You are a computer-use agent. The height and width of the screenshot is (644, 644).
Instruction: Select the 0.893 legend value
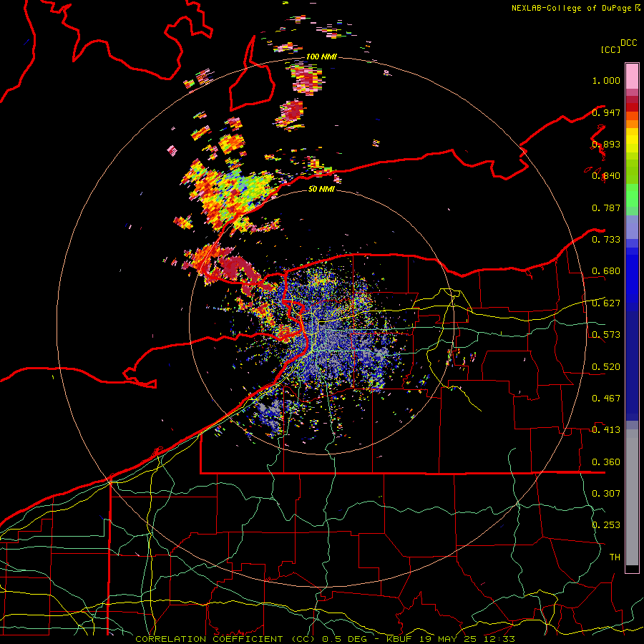[606, 144]
